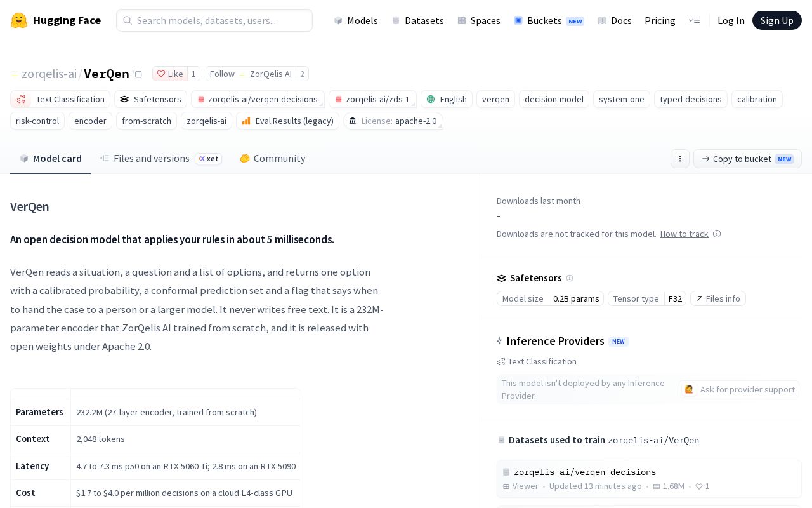Image resolution: width=812 pixels, height=508 pixels.
Task: Focus the search models input field
Action: tap(214, 20)
